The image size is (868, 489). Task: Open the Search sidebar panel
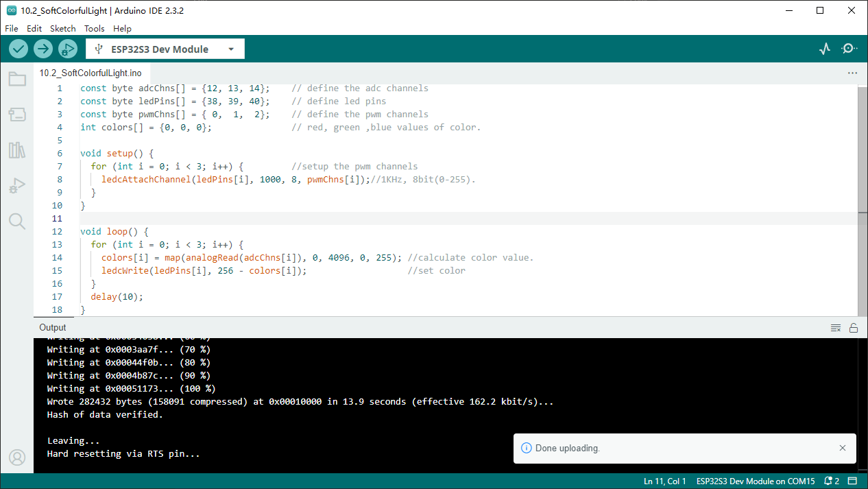17,221
